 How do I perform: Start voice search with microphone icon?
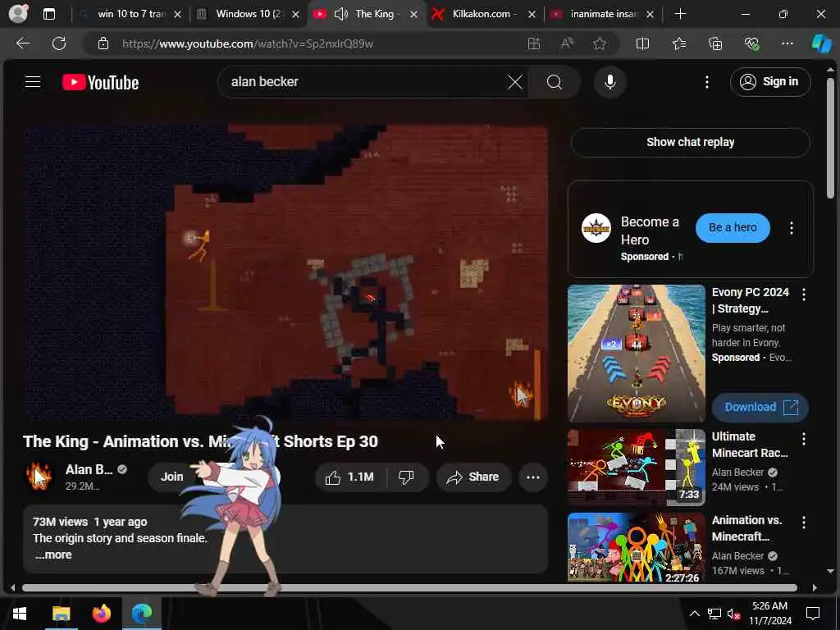tap(609, 82)
